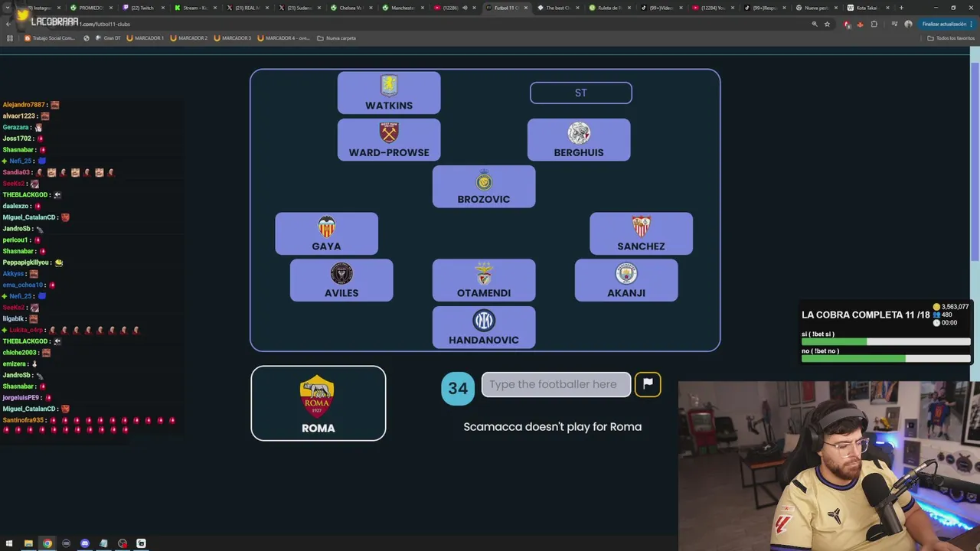Switch to the Twitch tab
Image resolution: width=980 pixels, height=551 pixels.
(x=142, y=8)
